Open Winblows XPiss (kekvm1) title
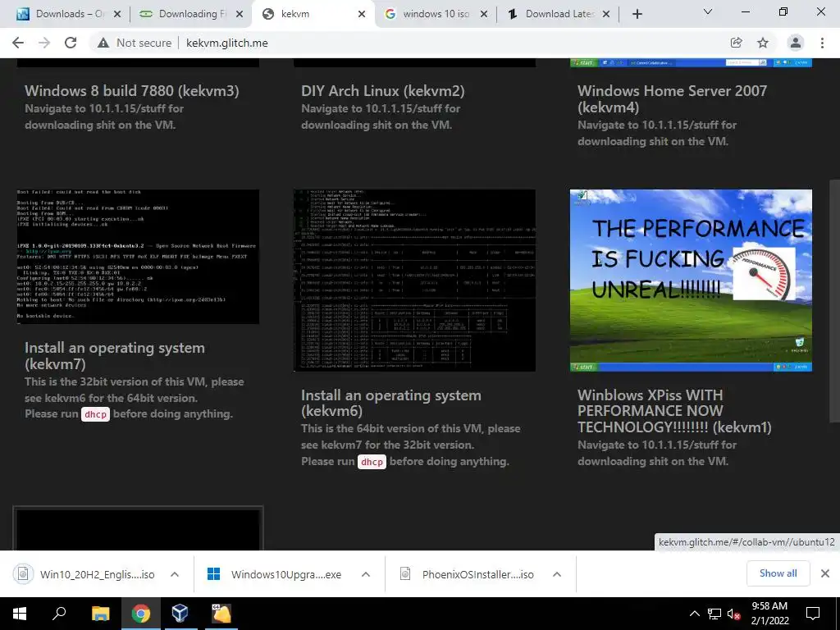The width and height of the screenshot is (840, 630). pos(674,411)
